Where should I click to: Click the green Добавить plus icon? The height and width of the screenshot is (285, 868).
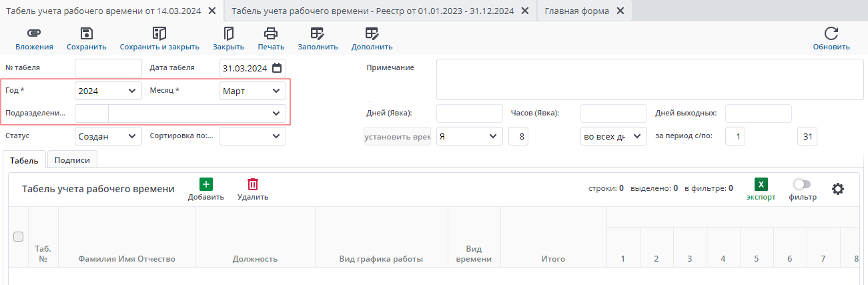[205, 184]
